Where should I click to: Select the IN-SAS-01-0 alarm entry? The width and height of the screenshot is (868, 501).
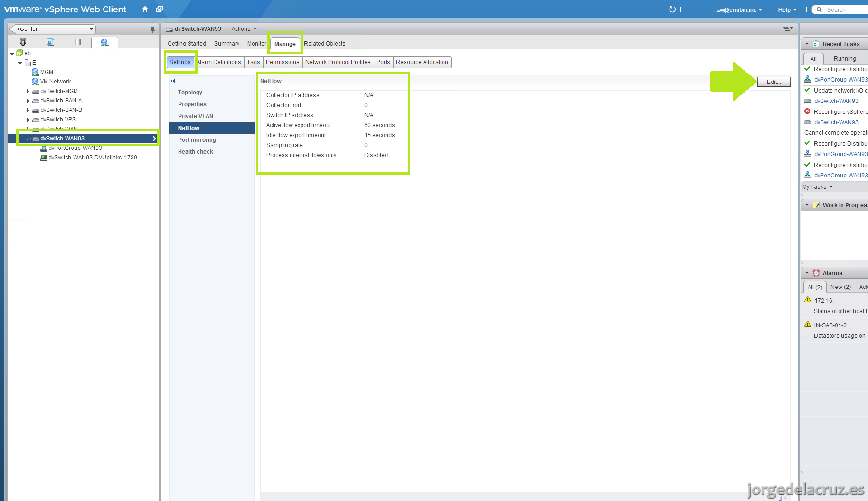830,325
